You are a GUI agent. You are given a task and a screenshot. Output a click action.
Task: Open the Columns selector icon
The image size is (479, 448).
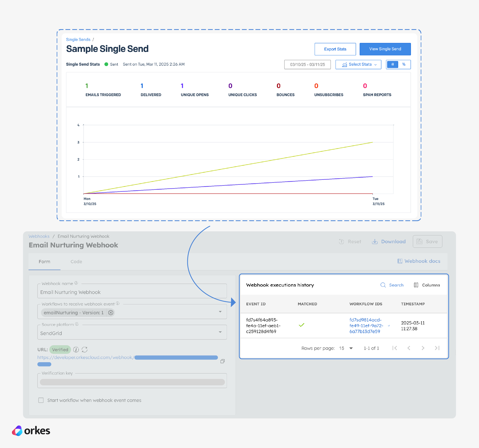click(416, 285)
